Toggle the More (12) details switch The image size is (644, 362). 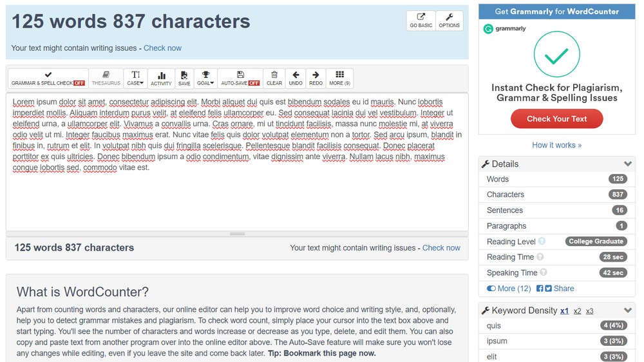[509, 289]
